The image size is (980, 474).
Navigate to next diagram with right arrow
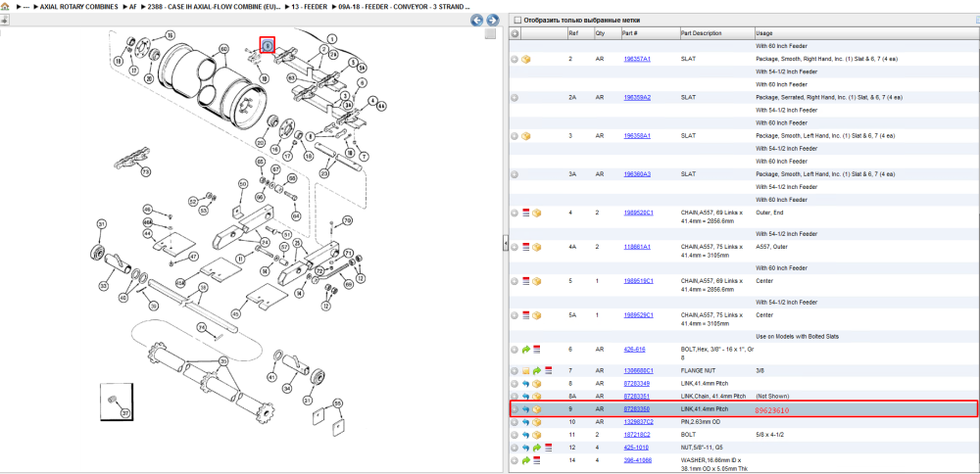tap(493, 20)
